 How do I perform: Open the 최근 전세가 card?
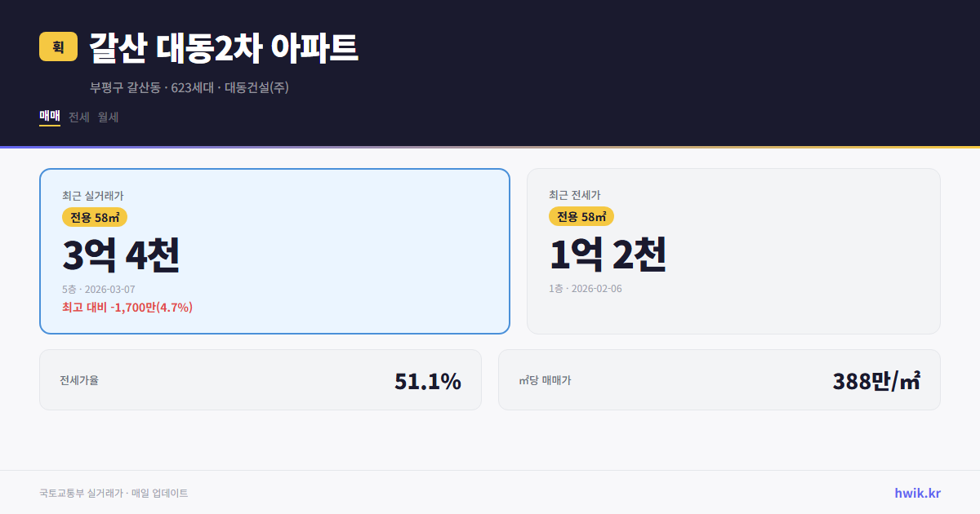point(733,251)
